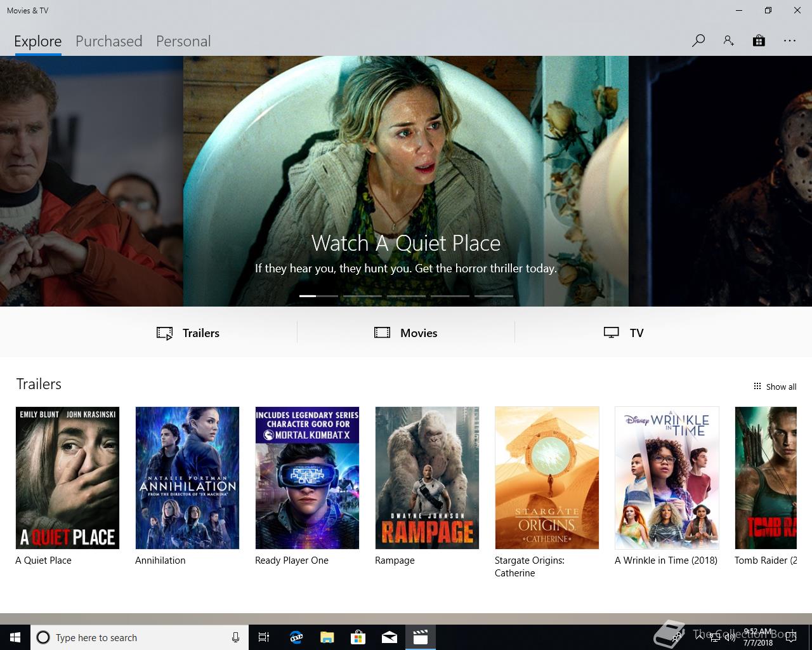Click the 'Annihilation' title text
Viewport: 812px width, 650px height.
(160, 560)
